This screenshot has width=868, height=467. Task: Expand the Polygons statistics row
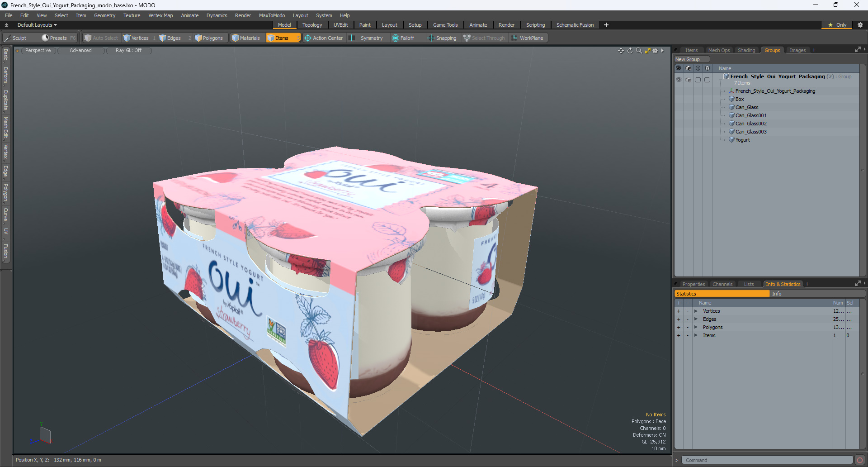(696, 327)
